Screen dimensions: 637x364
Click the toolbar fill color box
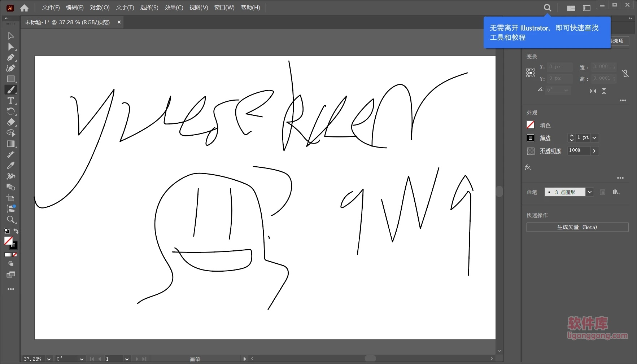coord(9,241)
